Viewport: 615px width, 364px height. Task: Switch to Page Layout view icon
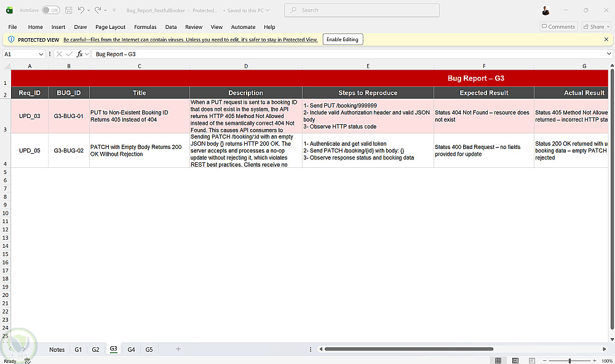click(515, 360)
